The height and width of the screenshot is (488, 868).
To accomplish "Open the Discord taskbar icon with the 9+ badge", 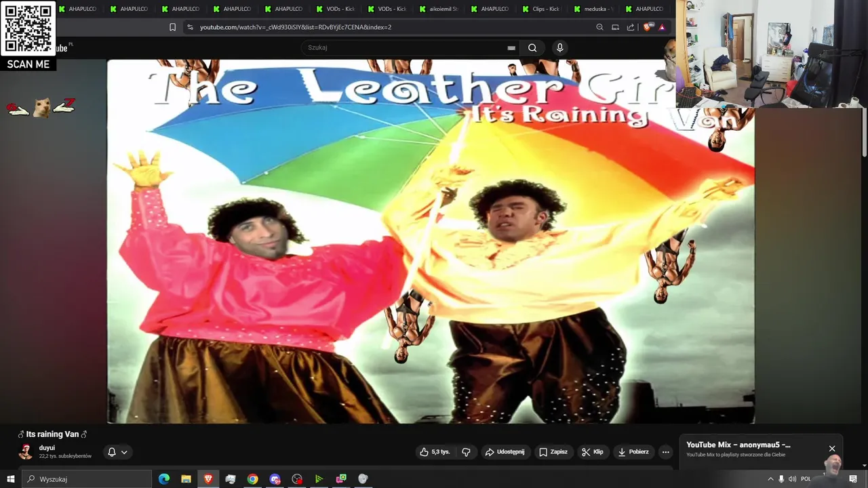I will (275, 479).
